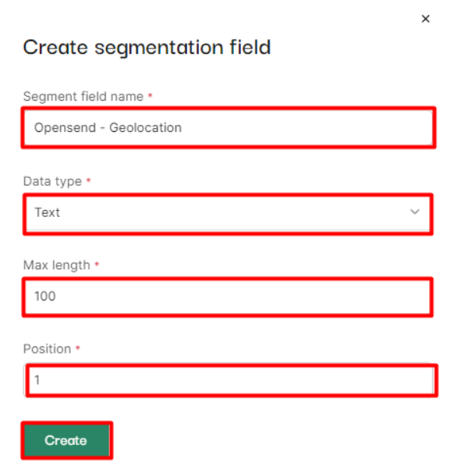Screen dimensions: 450x476
Task: Close the Create segmentation field dialog
Action: coord(425,19)
